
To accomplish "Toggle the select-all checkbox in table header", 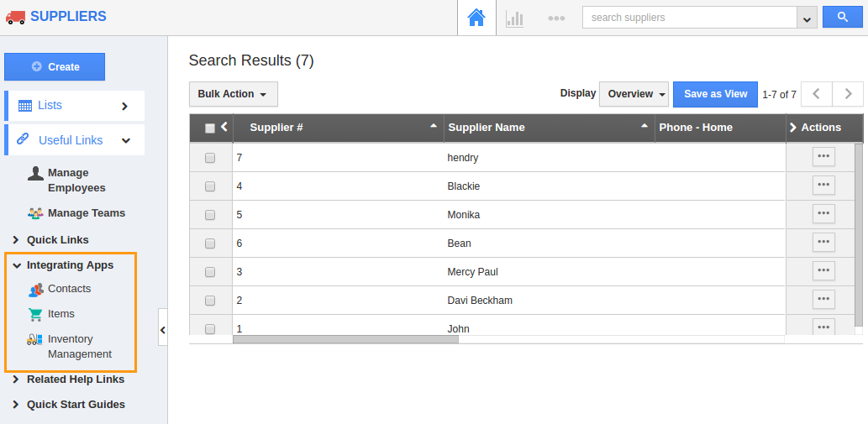I will click(x=210, y=128).
